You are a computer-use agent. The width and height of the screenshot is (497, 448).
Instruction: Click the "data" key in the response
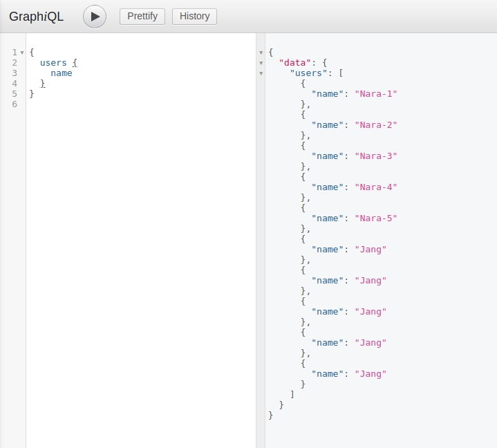[x=295, y=63]
